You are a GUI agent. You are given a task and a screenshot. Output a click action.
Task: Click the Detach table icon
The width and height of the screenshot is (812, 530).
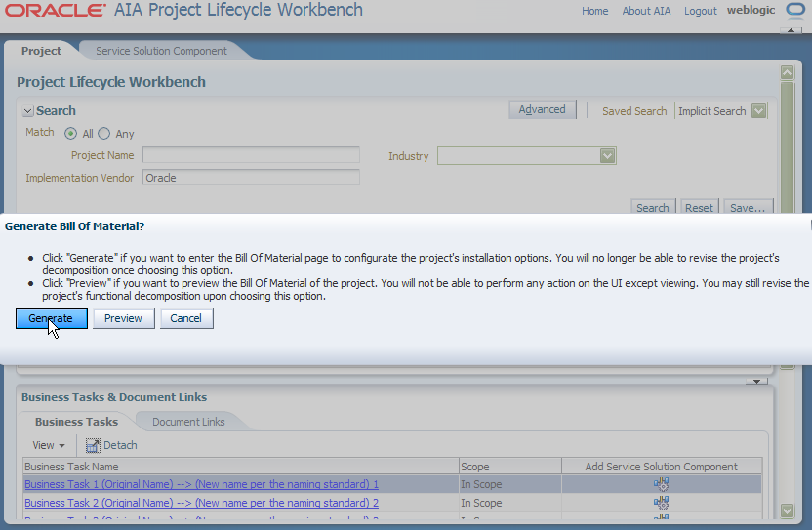pos(93,445)
